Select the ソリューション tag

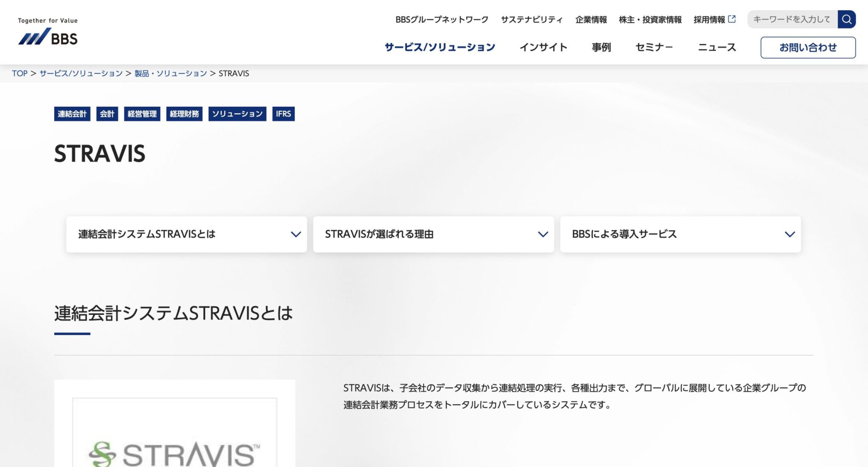(237, 114)
